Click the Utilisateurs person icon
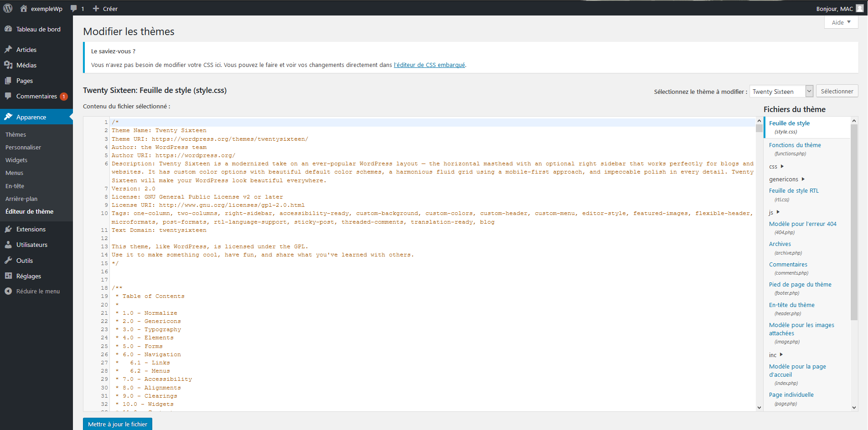Viewport: 868px width, 430px height. pos(8,245)
